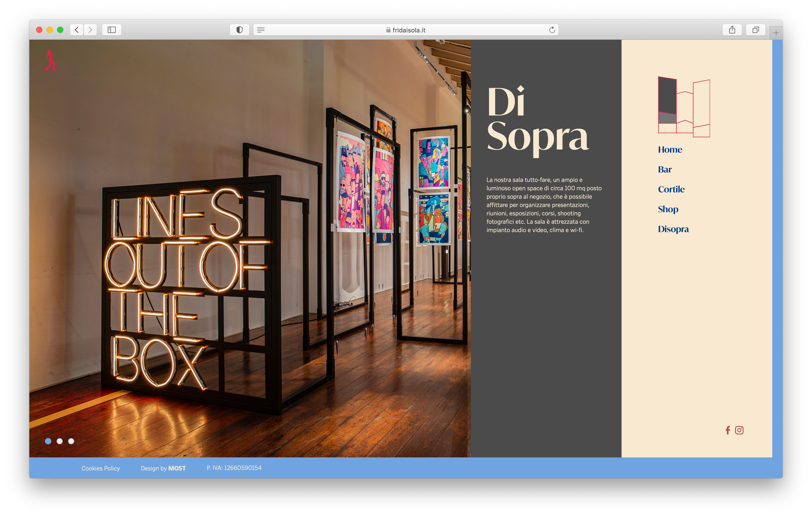
Task: Open the Cookies Policy link
Action: point(100,468)
